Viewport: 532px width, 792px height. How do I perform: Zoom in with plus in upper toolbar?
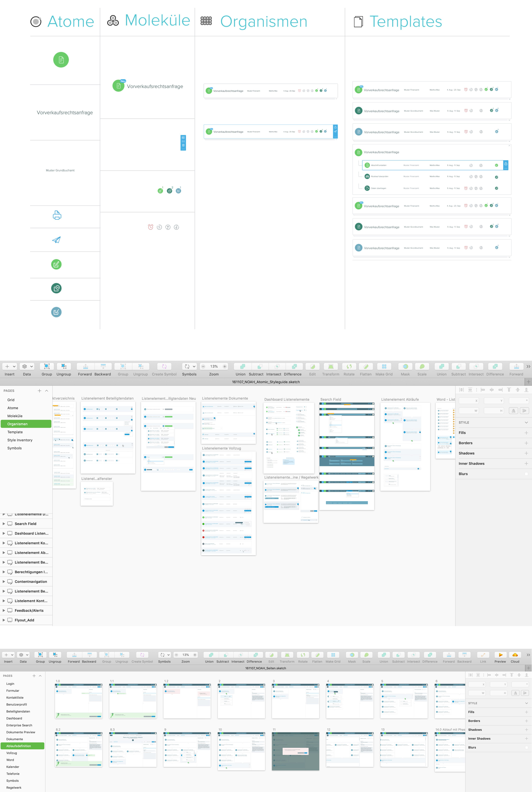tap(224, 366)
